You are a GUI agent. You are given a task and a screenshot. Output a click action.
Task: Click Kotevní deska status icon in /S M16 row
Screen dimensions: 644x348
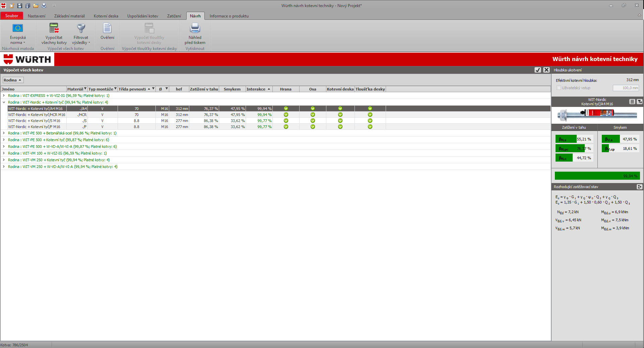point(340,121)
